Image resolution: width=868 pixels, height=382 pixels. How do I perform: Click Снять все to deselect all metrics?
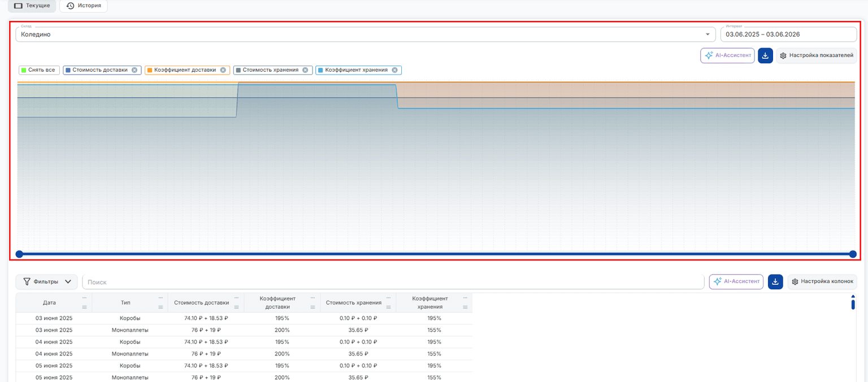(38, 70)
